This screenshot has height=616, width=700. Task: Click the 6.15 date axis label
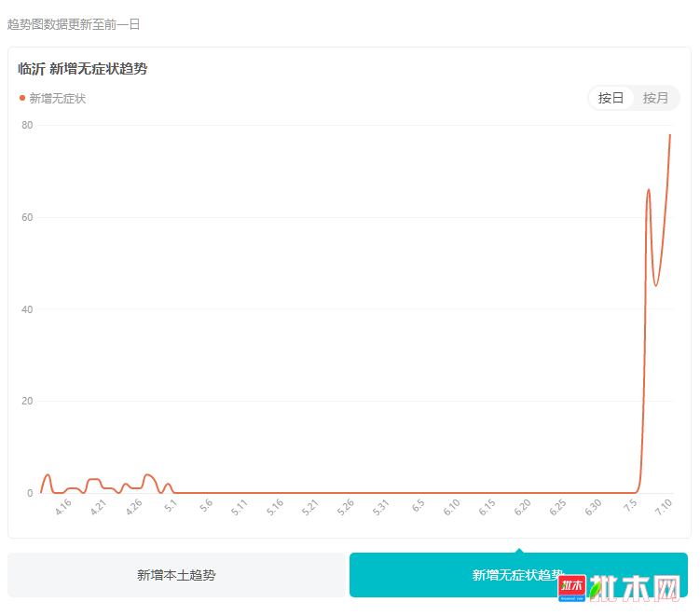pyautogui.click(x=487, y=508)
